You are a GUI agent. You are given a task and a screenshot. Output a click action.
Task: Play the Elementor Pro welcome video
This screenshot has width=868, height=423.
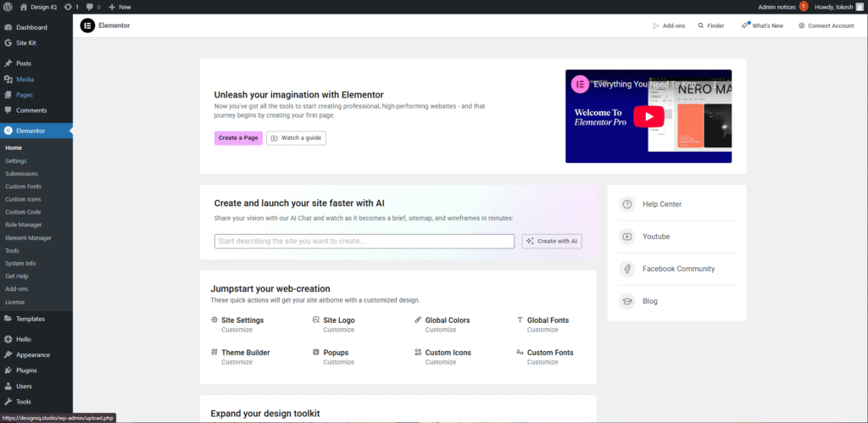[x=648, y=116]
